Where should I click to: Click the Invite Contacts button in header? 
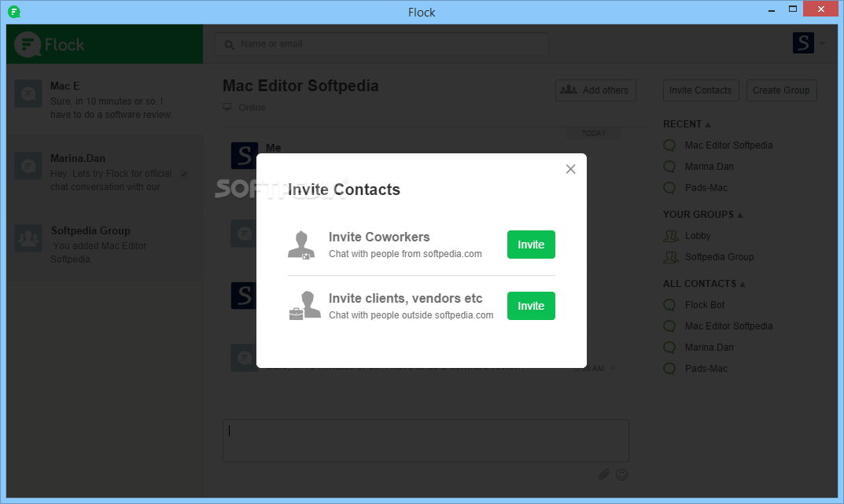[x=701, y=90]
